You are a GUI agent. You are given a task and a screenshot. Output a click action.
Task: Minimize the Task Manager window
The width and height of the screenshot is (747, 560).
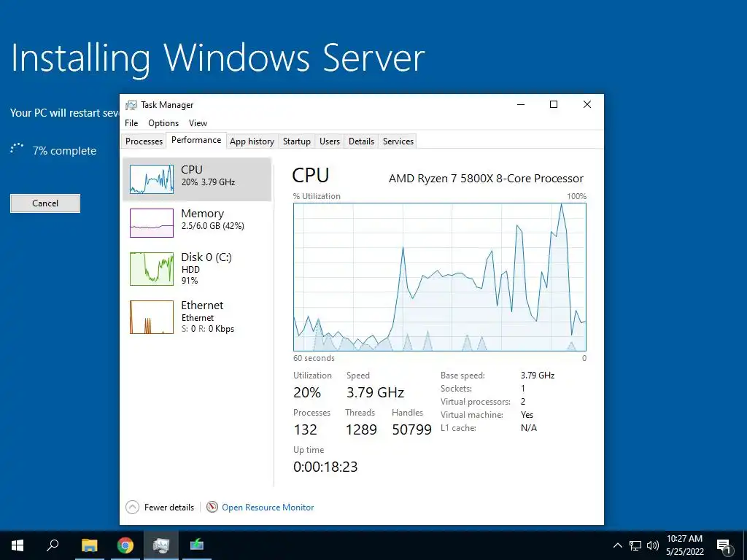[x=521, y=105]
